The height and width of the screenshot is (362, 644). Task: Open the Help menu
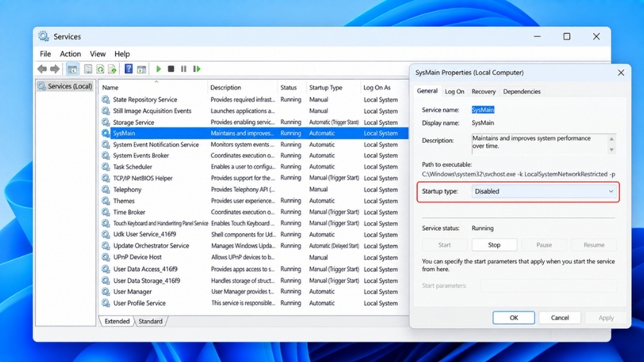(122, 54)
